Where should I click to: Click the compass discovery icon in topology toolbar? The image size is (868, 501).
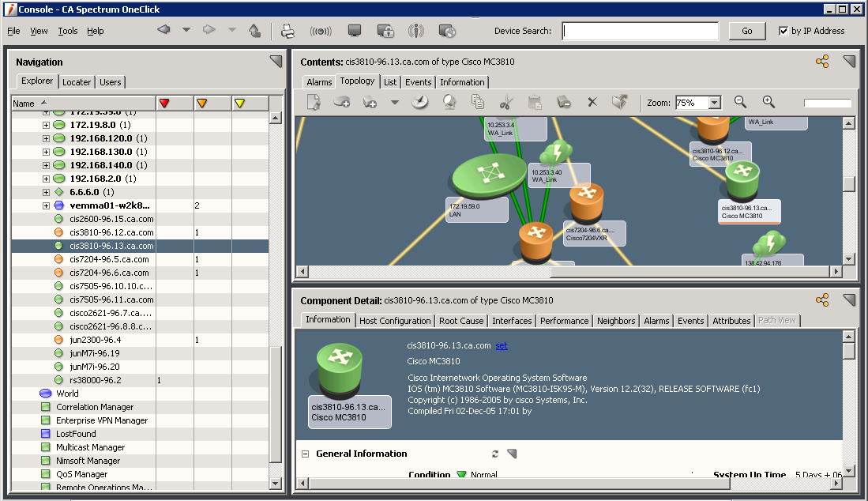pyautogui.click(x=420, y=102)
